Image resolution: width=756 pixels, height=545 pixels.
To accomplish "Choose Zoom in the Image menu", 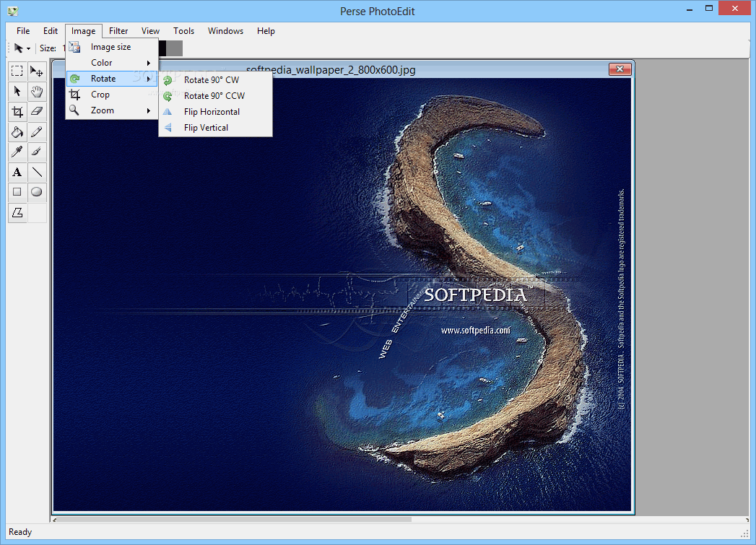I will pyautogui.click(x=112, y=110).
